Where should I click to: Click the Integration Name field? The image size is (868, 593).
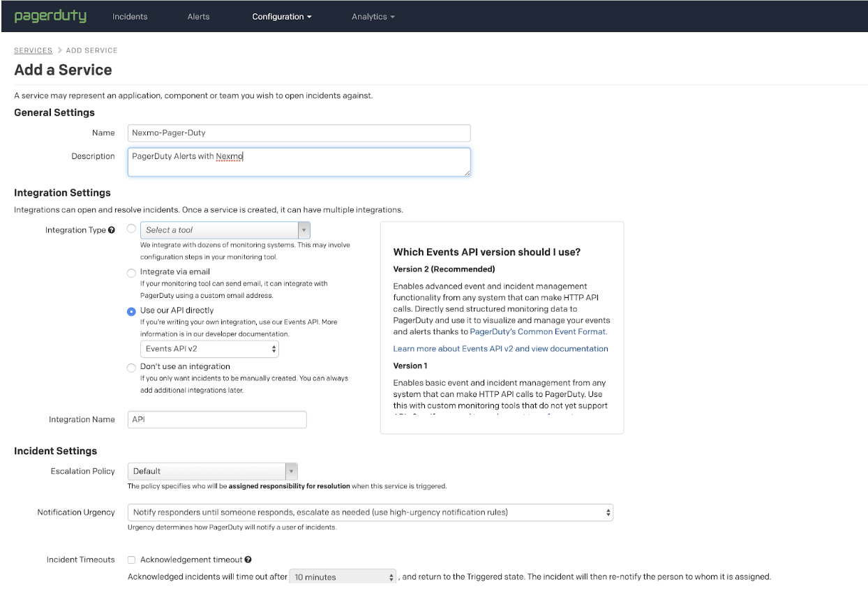click(217, 420)
